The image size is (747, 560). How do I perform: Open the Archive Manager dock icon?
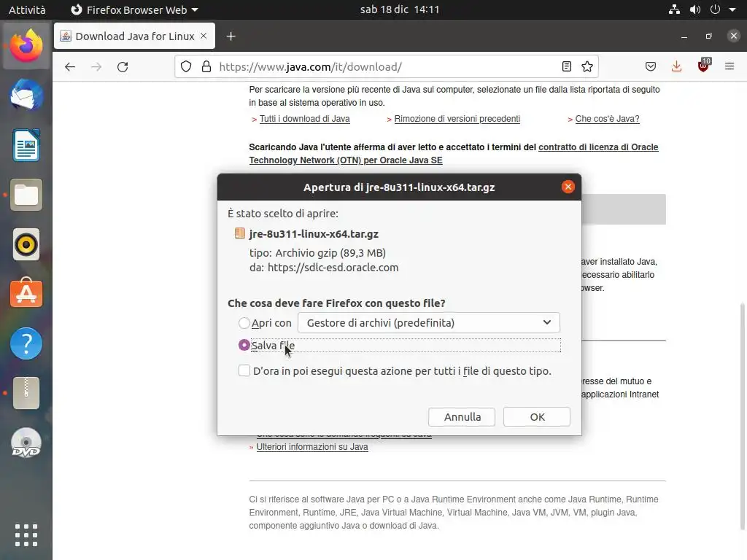26,393
